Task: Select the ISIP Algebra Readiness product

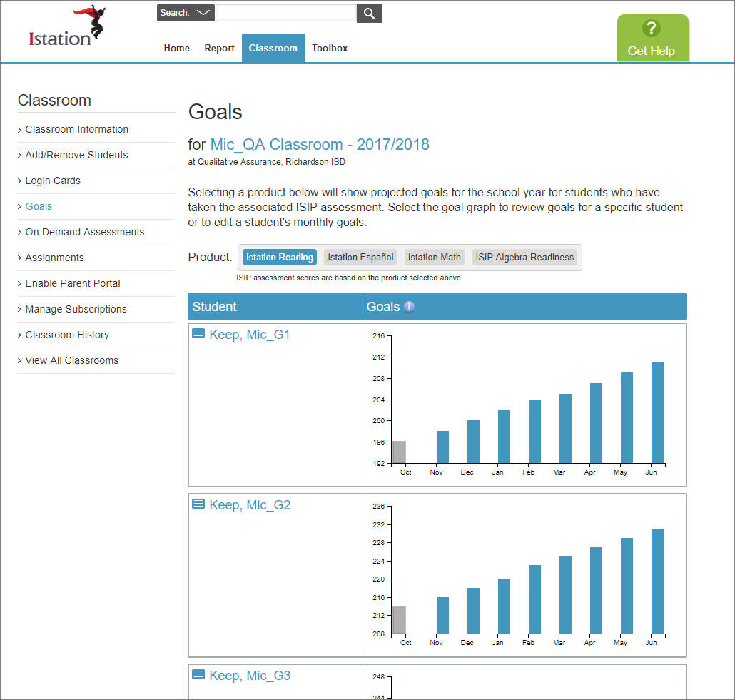Action: click(524, 258)
